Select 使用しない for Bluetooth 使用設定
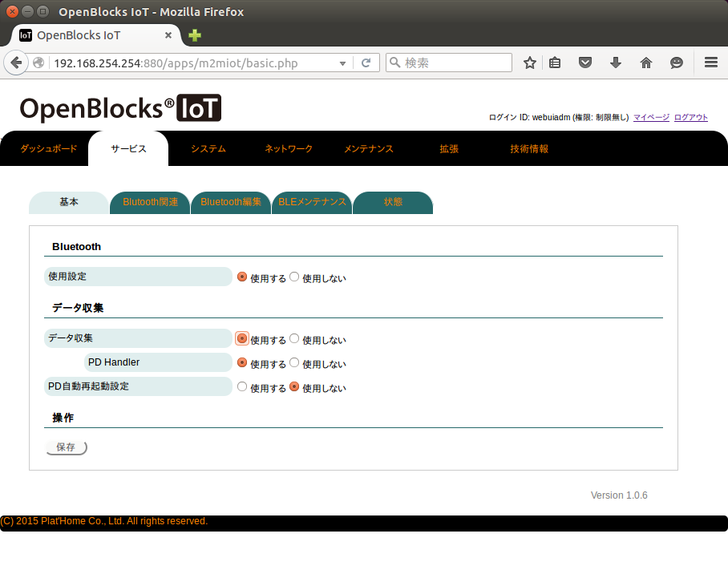Viewport: 728px width, 566px height. [x=294, y=277]
